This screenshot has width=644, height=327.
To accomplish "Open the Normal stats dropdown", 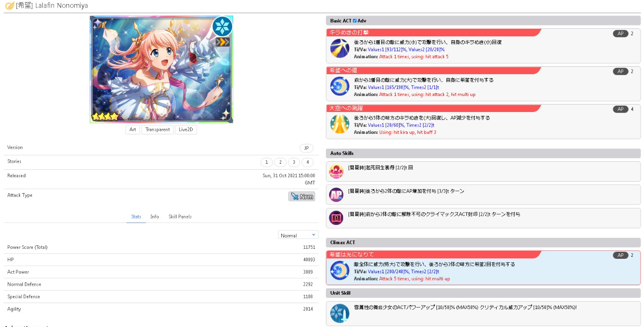I will click(x=298, y=235).
